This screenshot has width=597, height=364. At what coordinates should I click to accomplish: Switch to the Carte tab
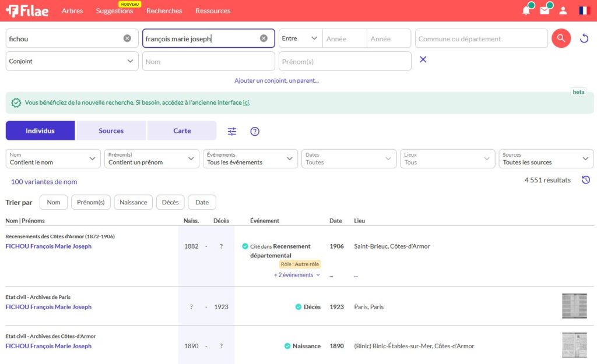tap(182, 131)
